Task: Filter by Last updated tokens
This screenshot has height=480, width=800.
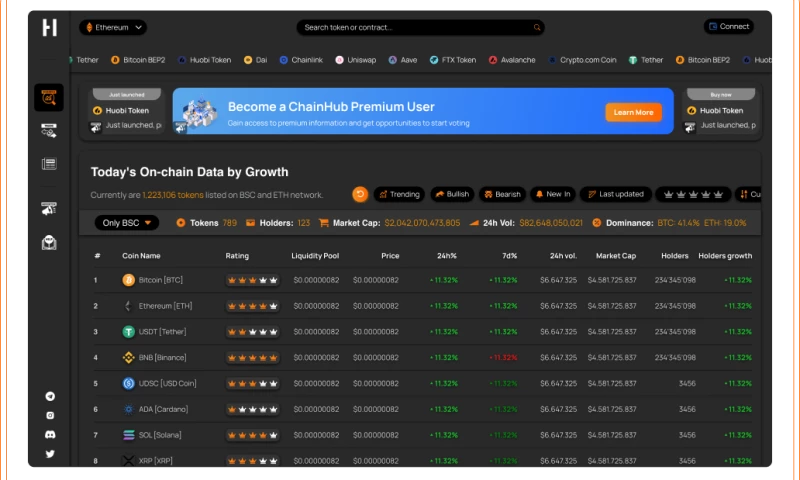Action: tap(616, 194)
